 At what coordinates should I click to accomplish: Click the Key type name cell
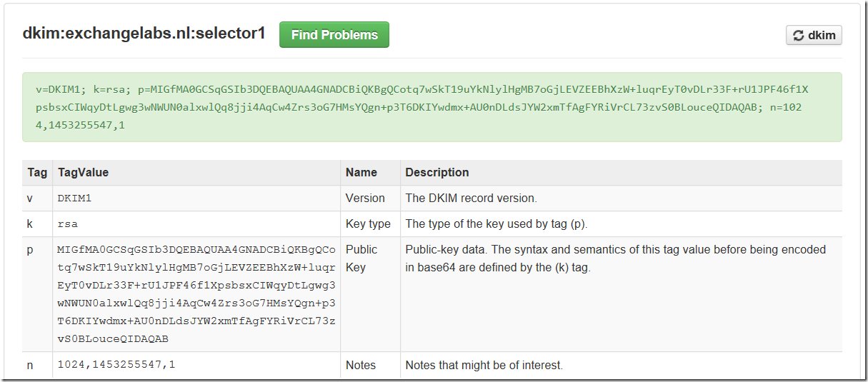(368, 224)
